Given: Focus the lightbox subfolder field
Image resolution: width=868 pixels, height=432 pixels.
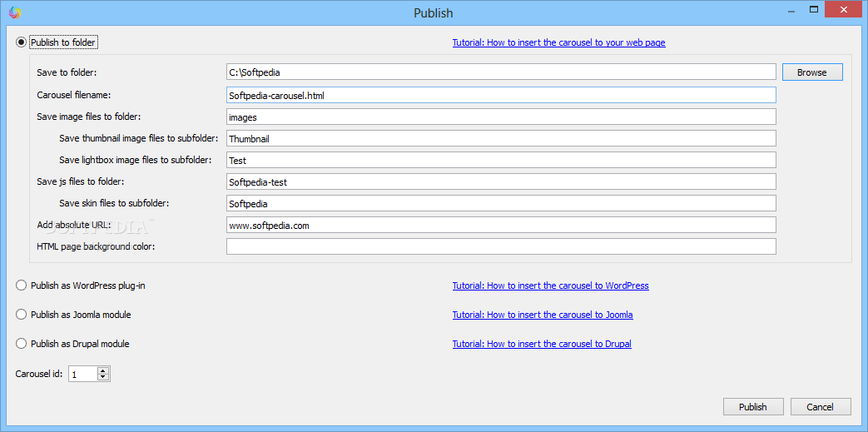Looking at the screenshot, I should click(x=501, y=160).
